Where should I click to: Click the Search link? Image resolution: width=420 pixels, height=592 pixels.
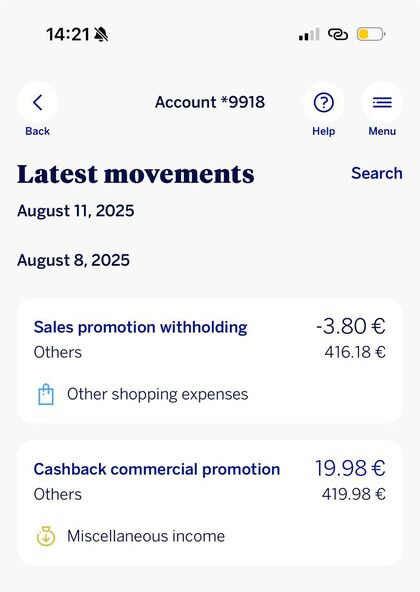377,173
